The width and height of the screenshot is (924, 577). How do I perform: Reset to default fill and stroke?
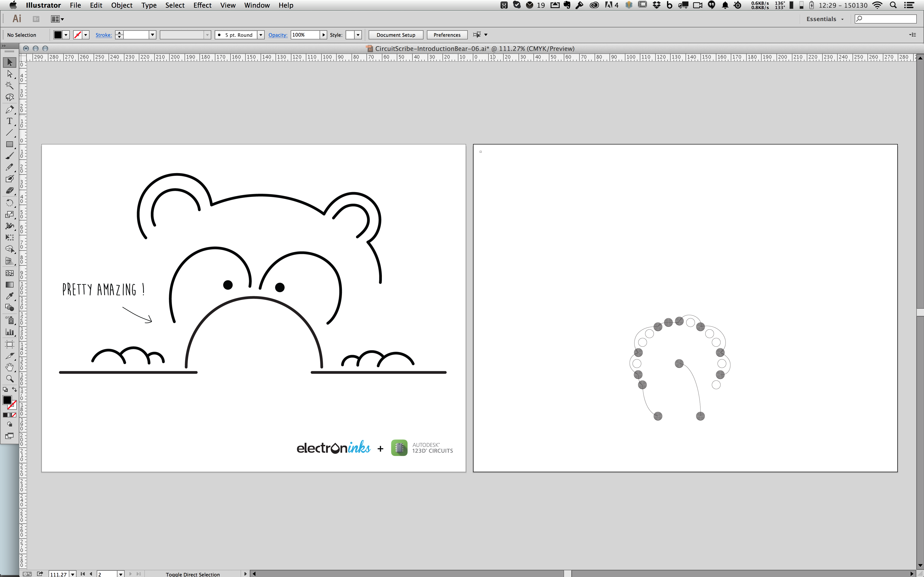pyautogui.click(x=5, y=389)
